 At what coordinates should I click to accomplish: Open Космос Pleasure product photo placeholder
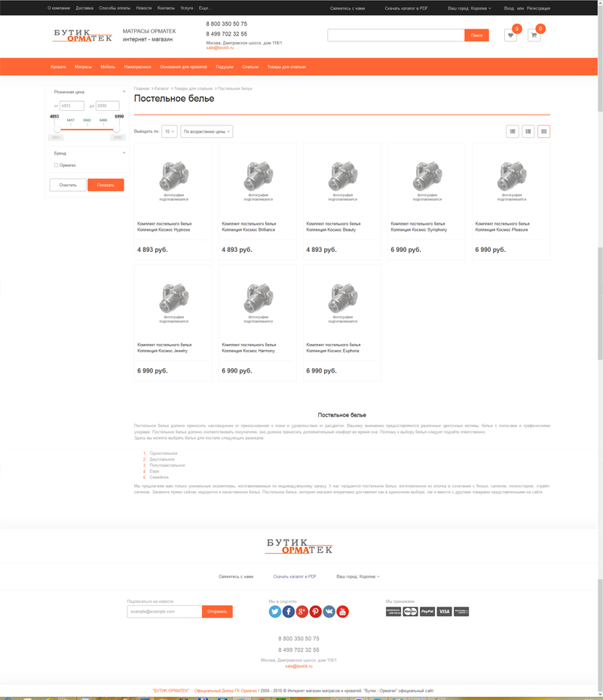point(512,181)
